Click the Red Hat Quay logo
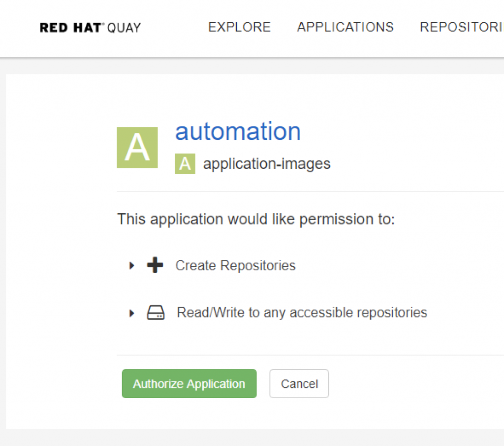This screenshot has height=446, width=504. pos(90,28)
